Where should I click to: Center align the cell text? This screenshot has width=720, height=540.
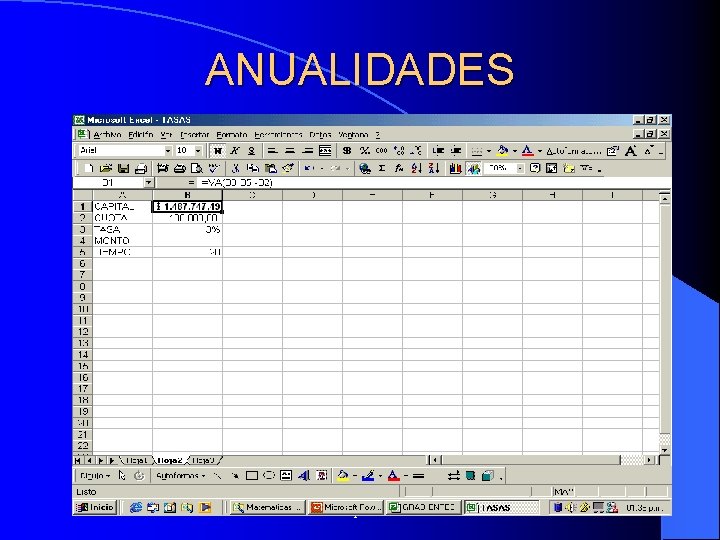290,151
